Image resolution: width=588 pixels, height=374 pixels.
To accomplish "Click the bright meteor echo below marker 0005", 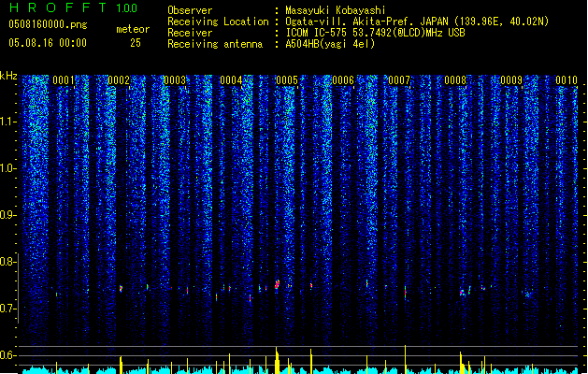I will tap(277, 284).
